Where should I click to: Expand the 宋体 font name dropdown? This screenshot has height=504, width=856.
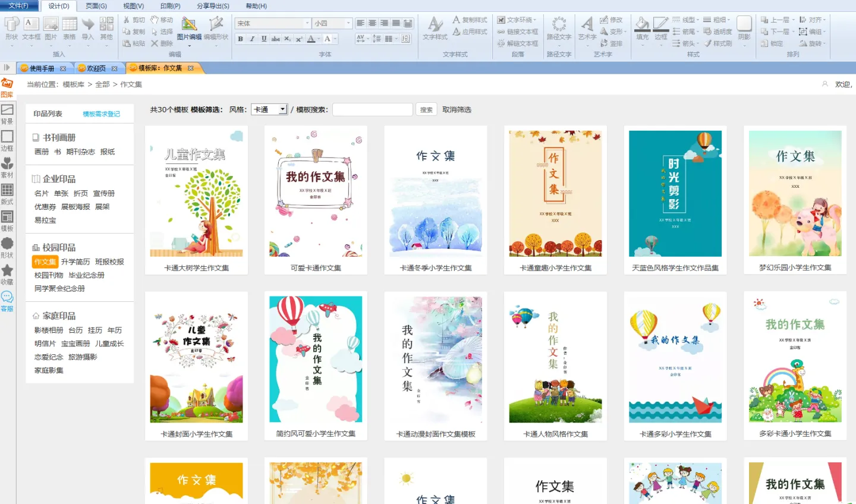(x=307, y=23)
